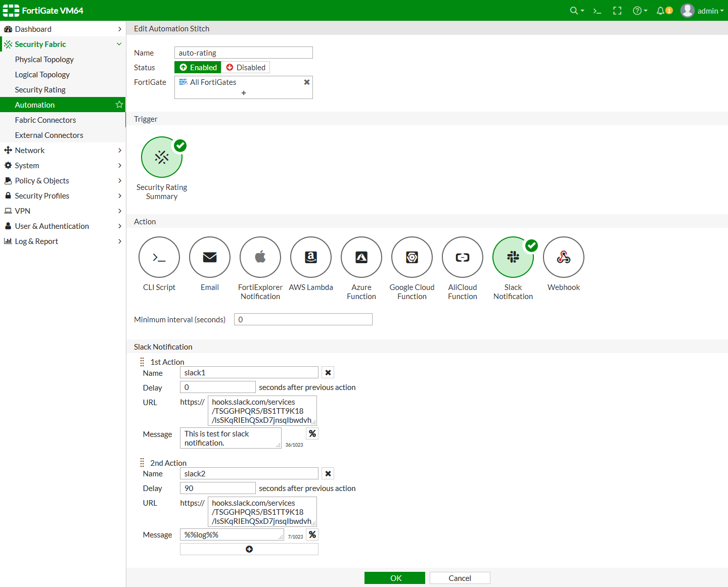The image size is (728, 587).
Task: Edit the slack2 name field
Action: tap(249, 473)
